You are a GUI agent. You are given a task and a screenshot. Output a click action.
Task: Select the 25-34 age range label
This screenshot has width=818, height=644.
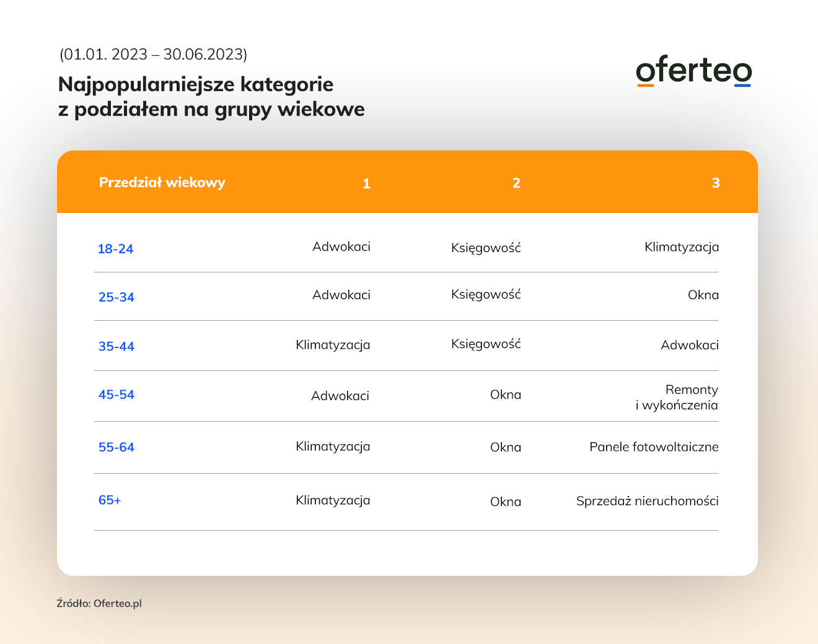click(117, 297)
